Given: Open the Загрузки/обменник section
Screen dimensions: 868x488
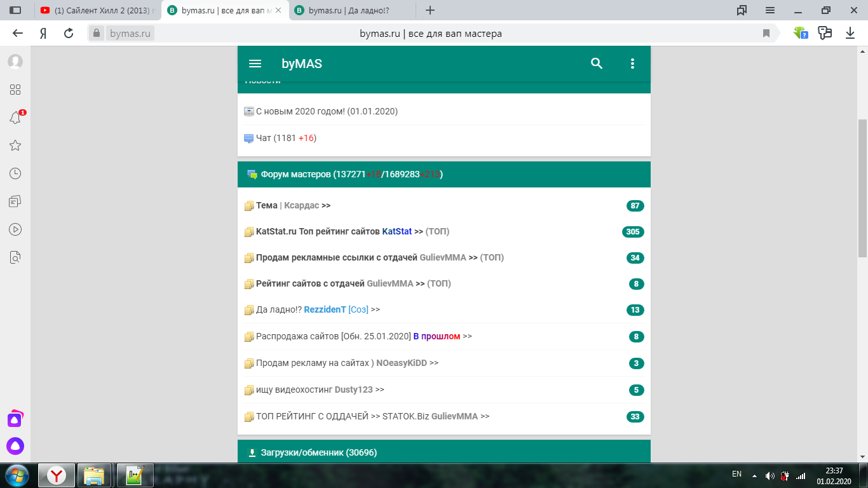Looking at the screenshot, I should tap(318, 452).
